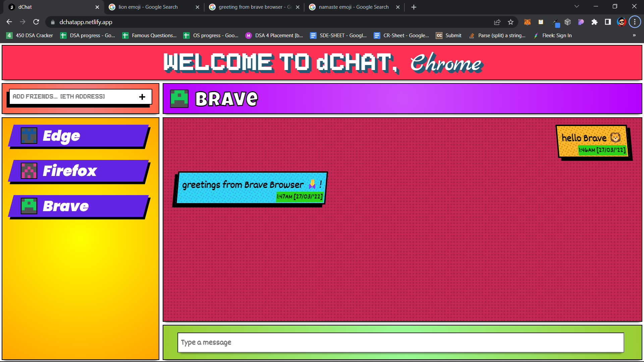Open the Edge chat in friends list
The height and width of the screenshot is (362, 644).
point(79,136)
